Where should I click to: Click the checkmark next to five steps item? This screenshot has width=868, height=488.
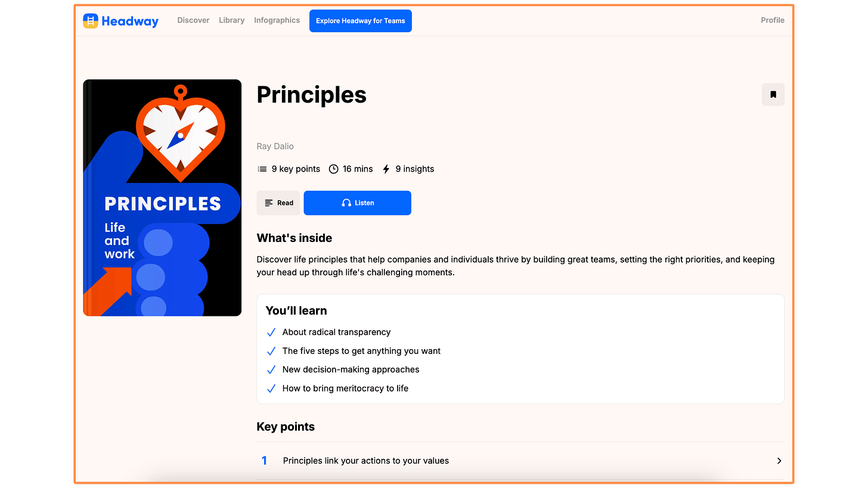click(271, 351)
